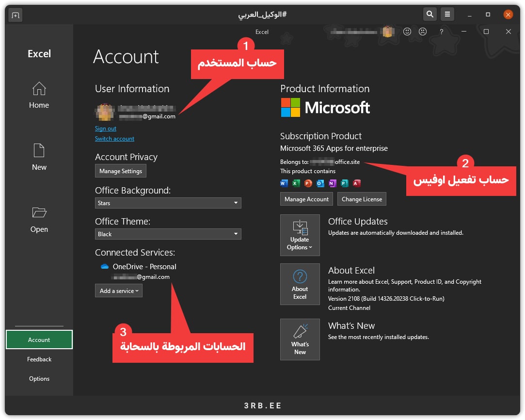This screenshot has width=525, height=420.
Task: Click the Switch account link
Action: pyautogui.click(x=114, y=139)
